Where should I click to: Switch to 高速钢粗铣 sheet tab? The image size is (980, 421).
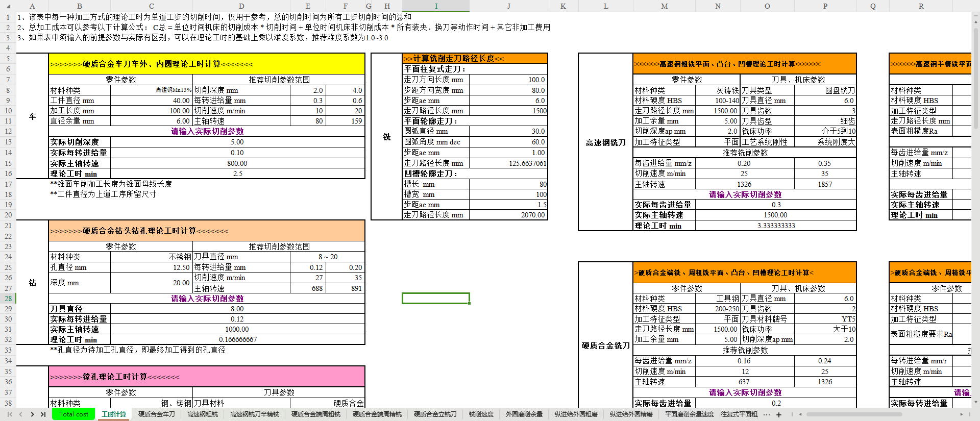point(203,414)
